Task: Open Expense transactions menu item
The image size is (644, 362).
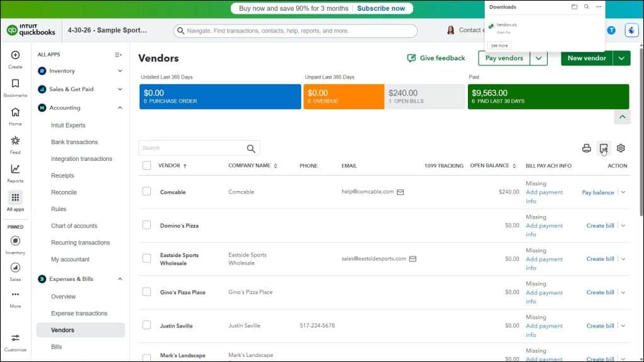Action: click(x=79, y=313)
